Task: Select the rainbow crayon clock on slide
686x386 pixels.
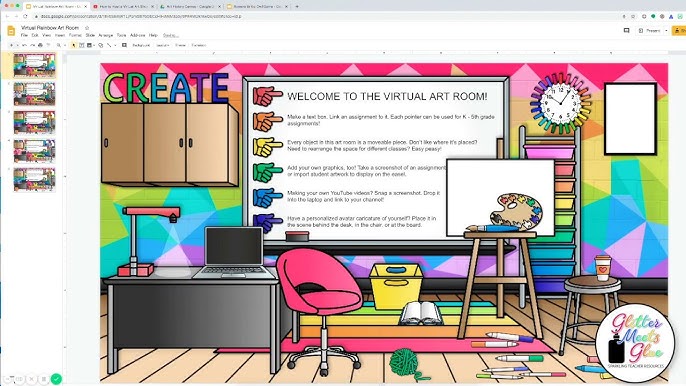Action: coord(560,103)
